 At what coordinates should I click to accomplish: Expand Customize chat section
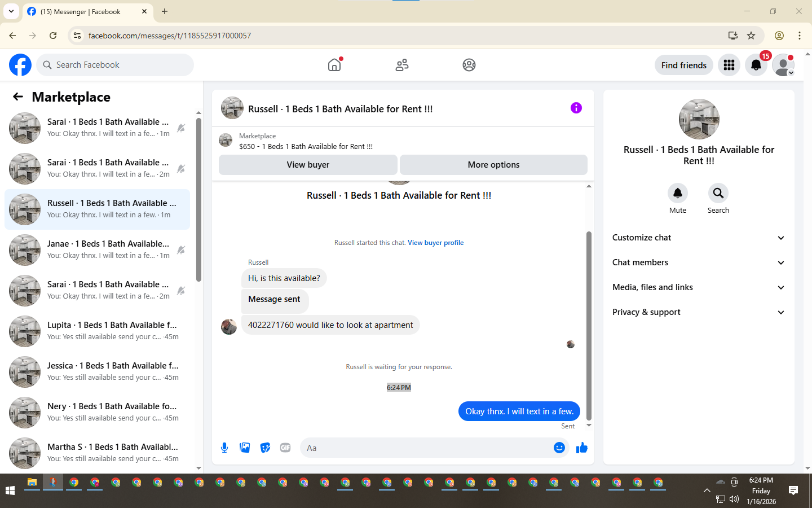[699, 238]
